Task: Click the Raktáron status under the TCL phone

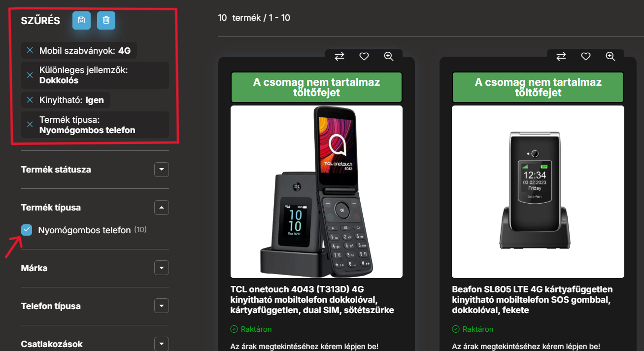Action: click(251, 329)
